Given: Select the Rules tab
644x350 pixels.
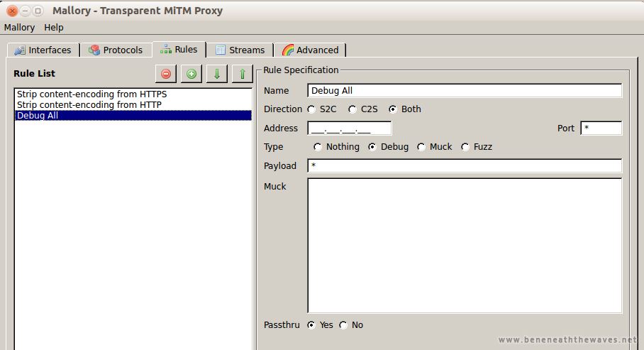Looking at the screenshot, I should (x=179, y=50).
